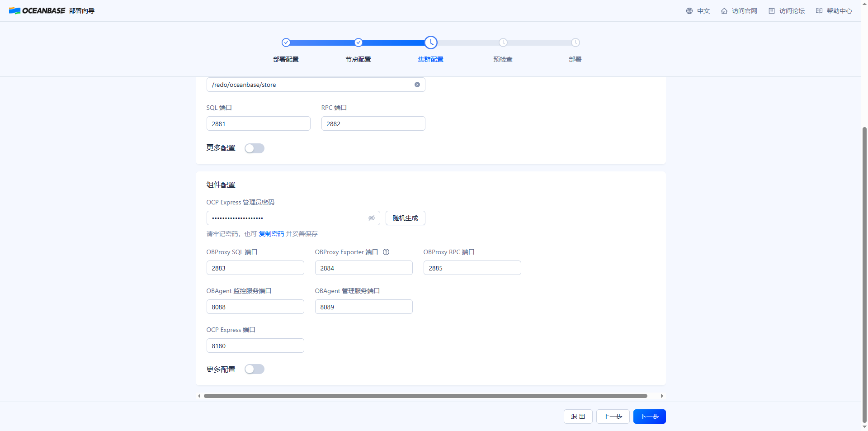
Task: Click the 部署向导 title text
Action: point(82,11)
